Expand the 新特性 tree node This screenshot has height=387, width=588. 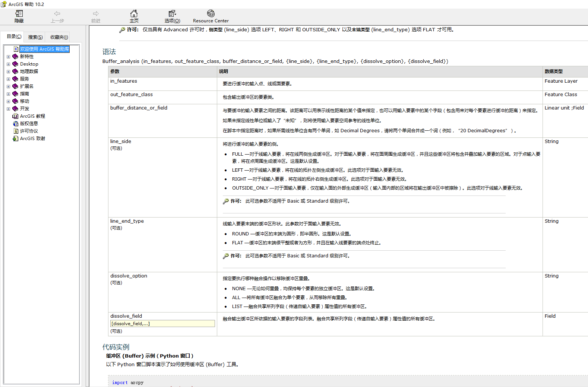click(x=8, y=57)
